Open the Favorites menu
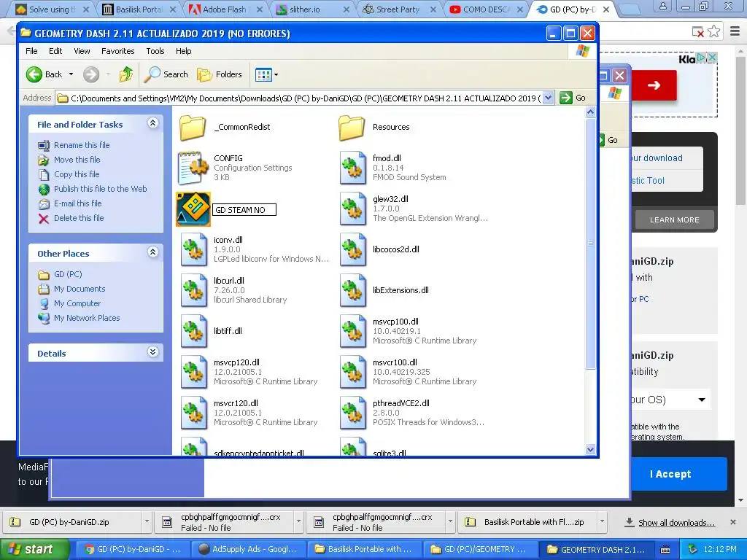 click(117, 51)
